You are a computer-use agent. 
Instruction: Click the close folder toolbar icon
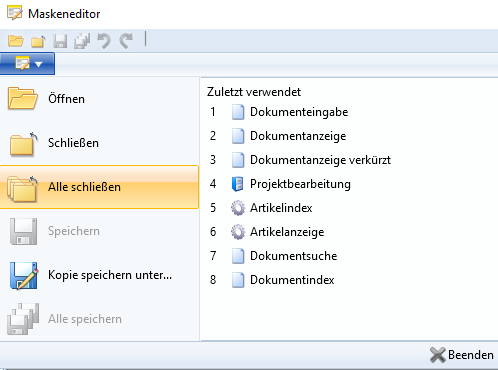click(x=38, y=41)
